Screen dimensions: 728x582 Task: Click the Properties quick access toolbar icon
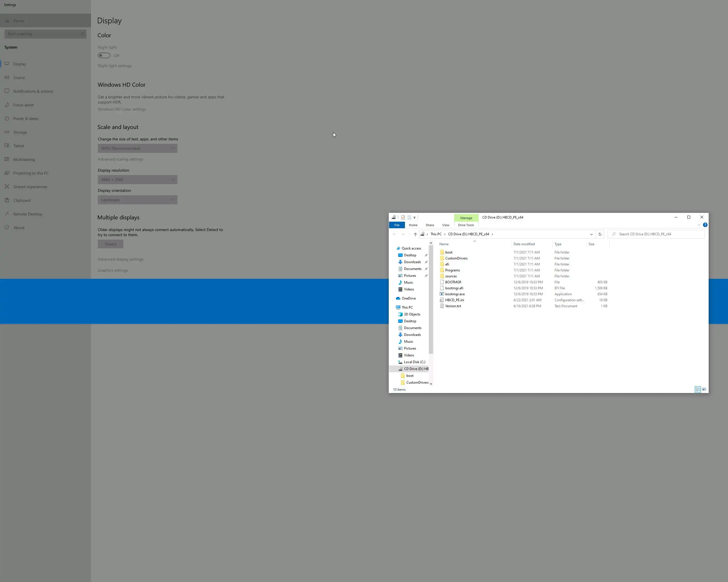click(x=403, y=217)
